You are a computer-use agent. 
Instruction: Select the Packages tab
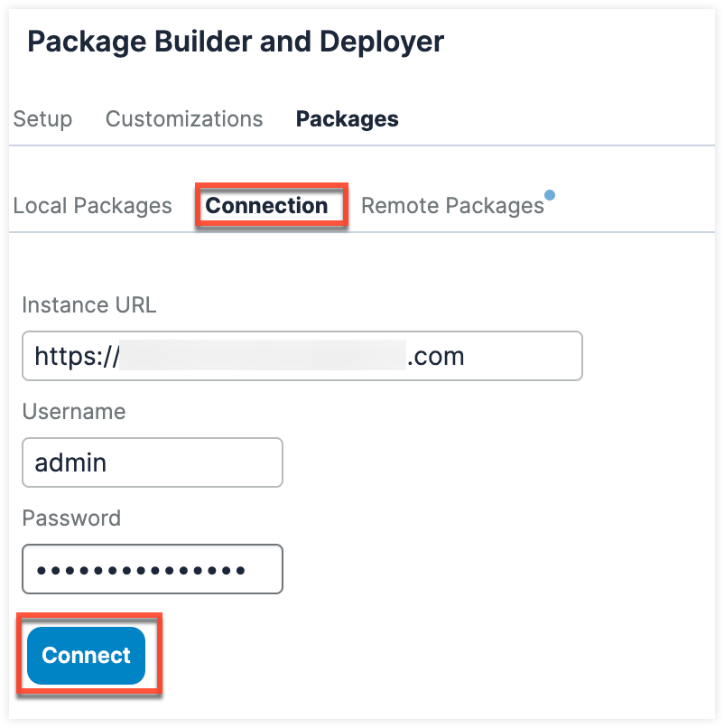(347, 119)
